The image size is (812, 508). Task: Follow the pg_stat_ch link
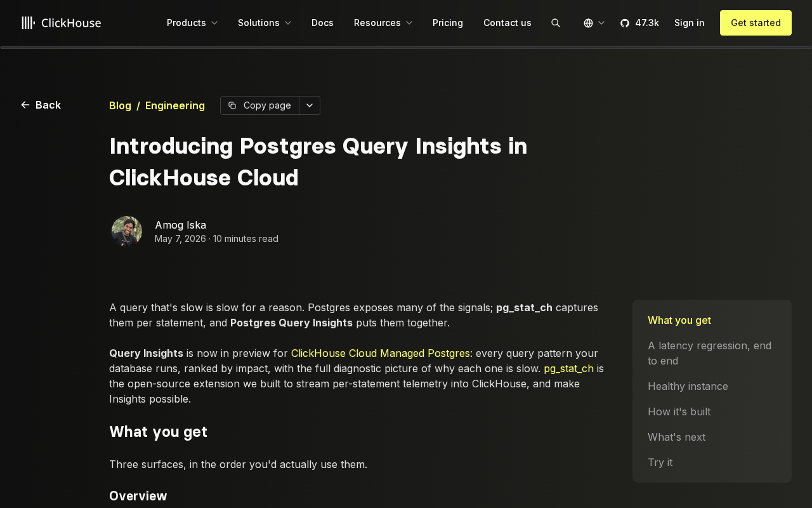point(568,368)
